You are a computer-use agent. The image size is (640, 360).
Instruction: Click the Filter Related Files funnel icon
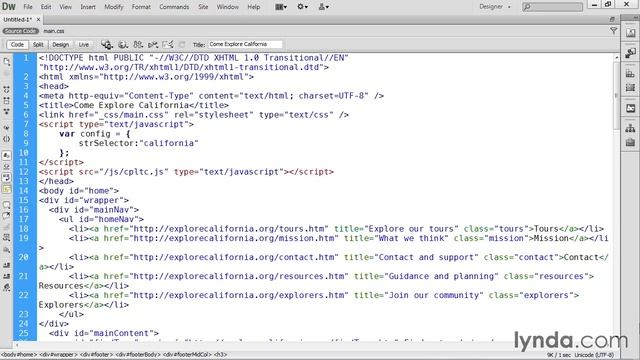(613, 31)
